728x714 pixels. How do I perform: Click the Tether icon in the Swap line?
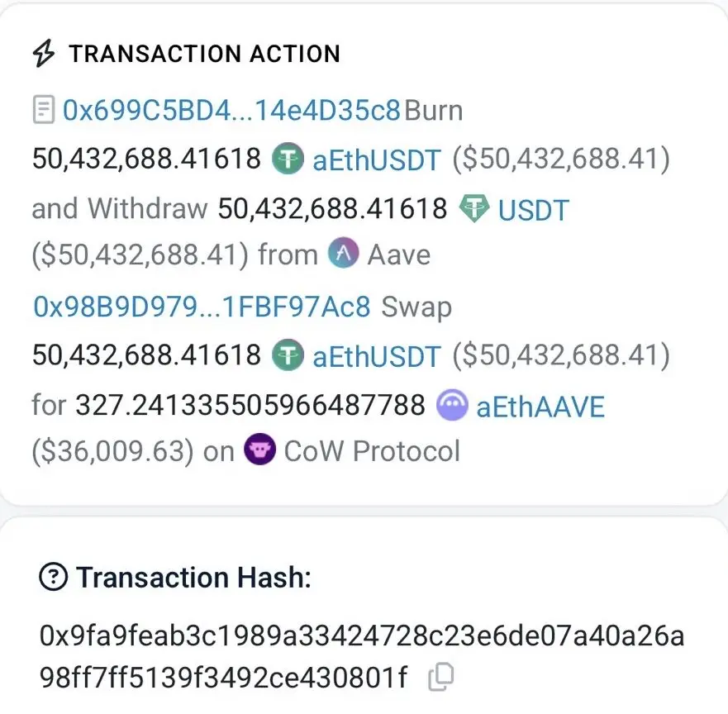click(288, 355)
